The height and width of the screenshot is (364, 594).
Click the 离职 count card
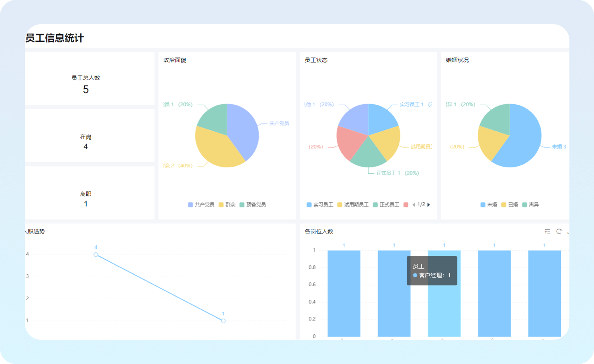[86, 199]
